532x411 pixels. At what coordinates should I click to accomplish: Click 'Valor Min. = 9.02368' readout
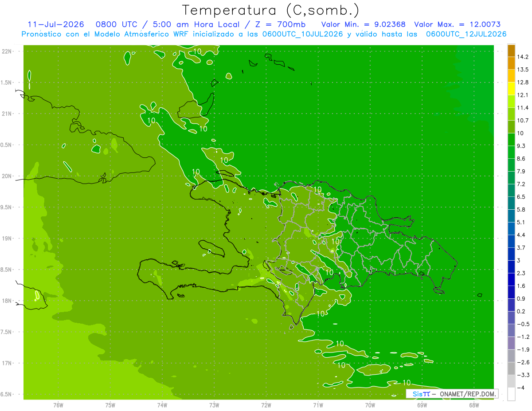(363, 24)
